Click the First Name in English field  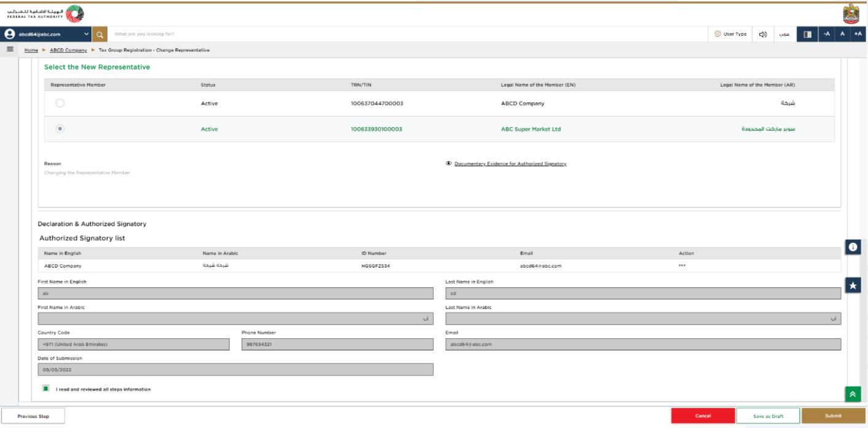tap(235, 293)
